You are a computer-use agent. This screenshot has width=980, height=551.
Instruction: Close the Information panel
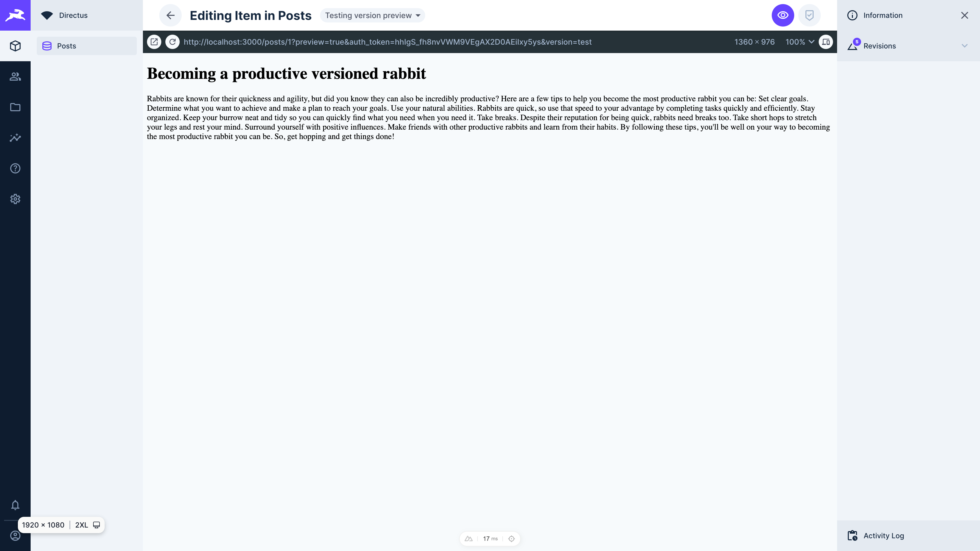coord(964,15)
